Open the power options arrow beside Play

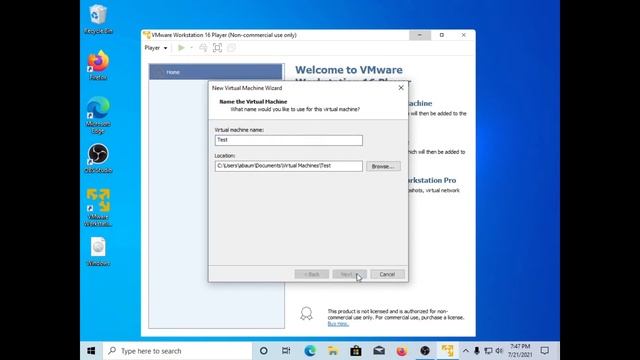point(191,48)
